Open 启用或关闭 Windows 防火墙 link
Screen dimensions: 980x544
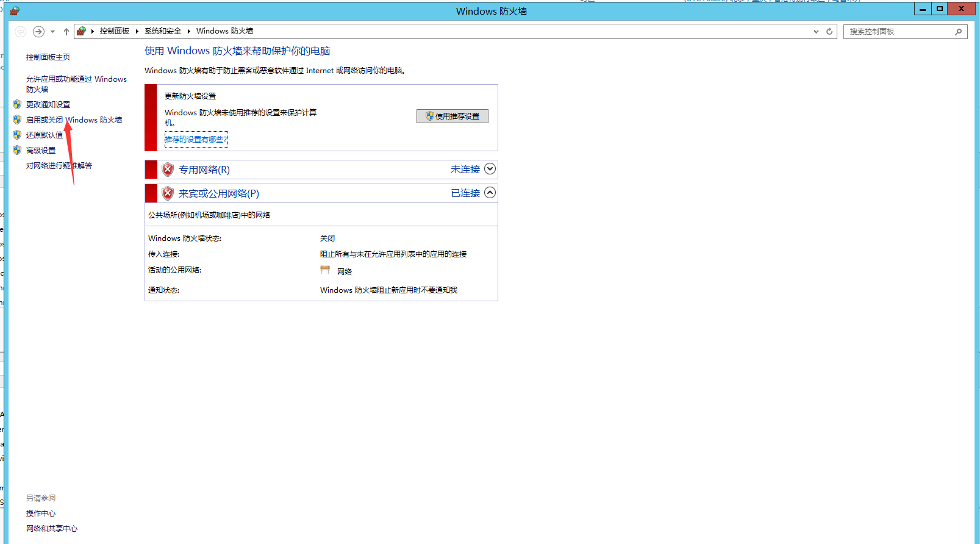tap(74, 120)
